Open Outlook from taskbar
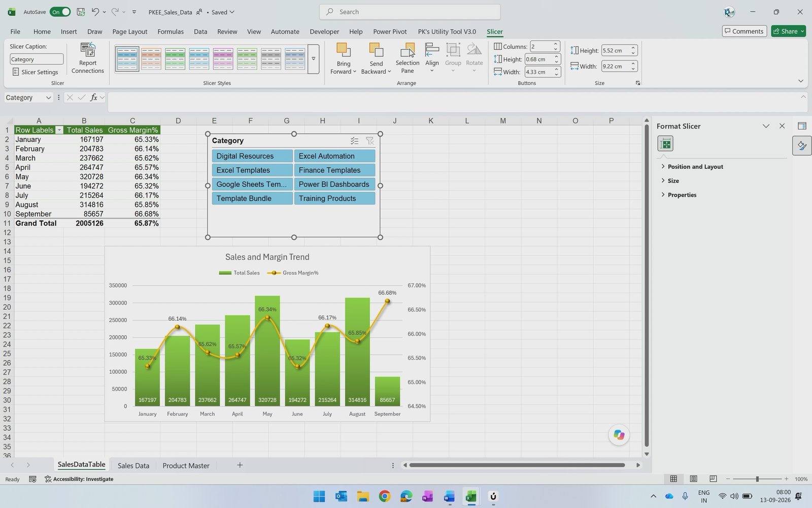The image size is (812, 508). (341, 496)
